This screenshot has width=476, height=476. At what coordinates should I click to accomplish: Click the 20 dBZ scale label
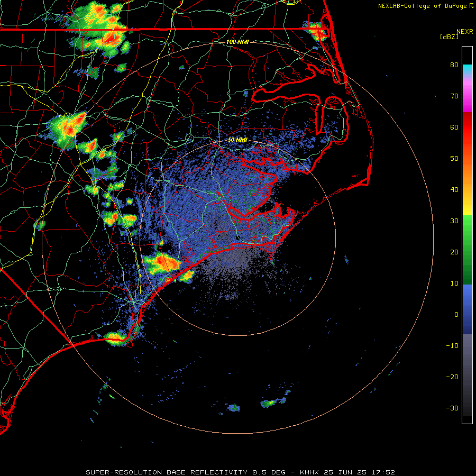[454, 252]
